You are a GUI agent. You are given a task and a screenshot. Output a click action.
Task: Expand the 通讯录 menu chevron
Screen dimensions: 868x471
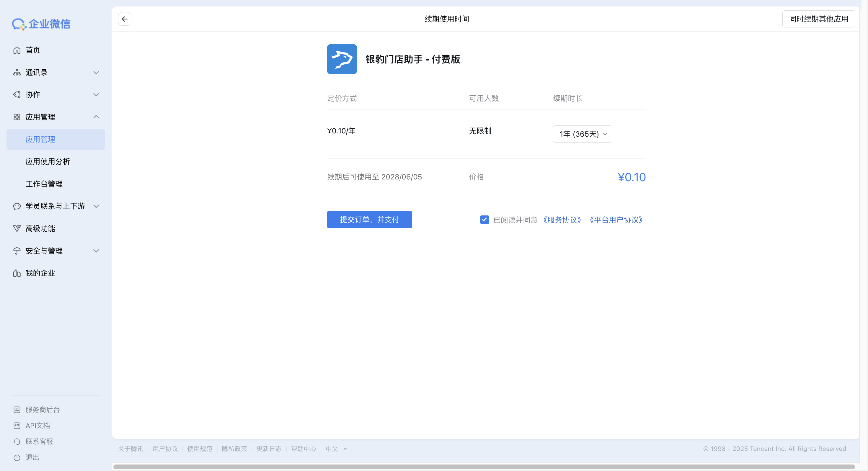point(96,72)
